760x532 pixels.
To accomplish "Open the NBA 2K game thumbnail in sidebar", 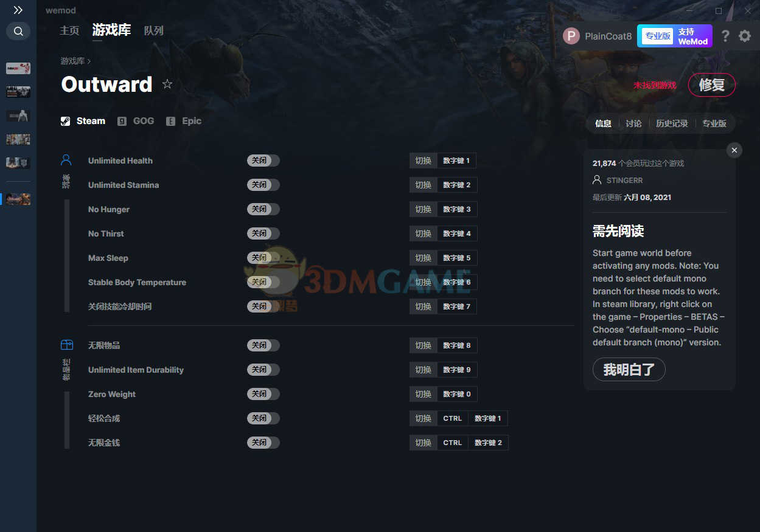I will pos(18,68).
